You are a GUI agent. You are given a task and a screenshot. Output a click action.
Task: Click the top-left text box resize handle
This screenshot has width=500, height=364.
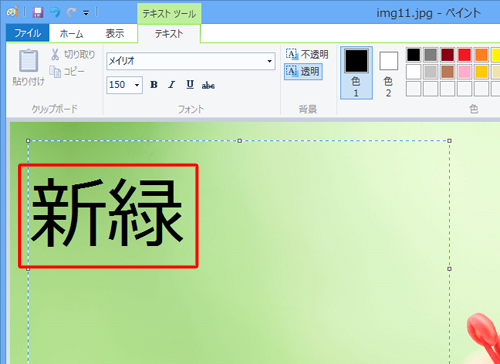coord(28,141)
